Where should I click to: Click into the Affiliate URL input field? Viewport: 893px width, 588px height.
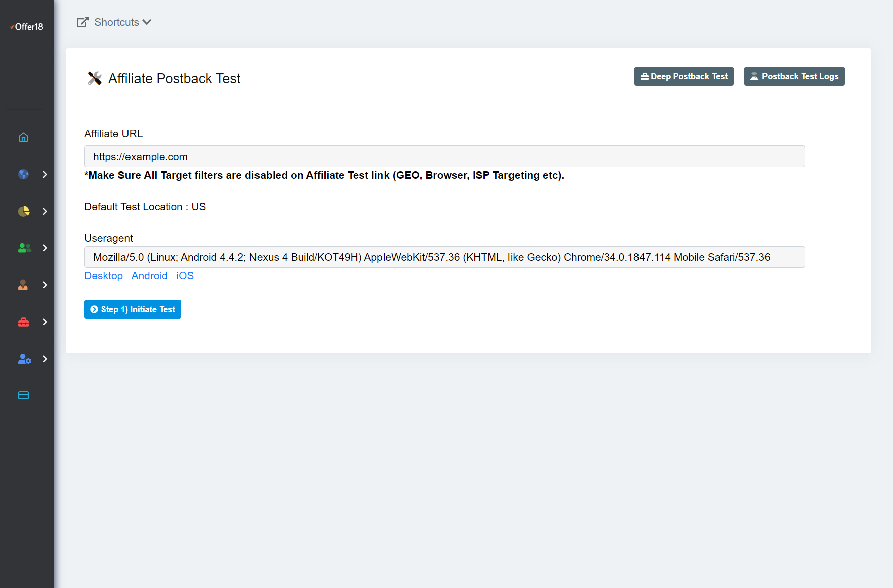[x=444, y=157]
